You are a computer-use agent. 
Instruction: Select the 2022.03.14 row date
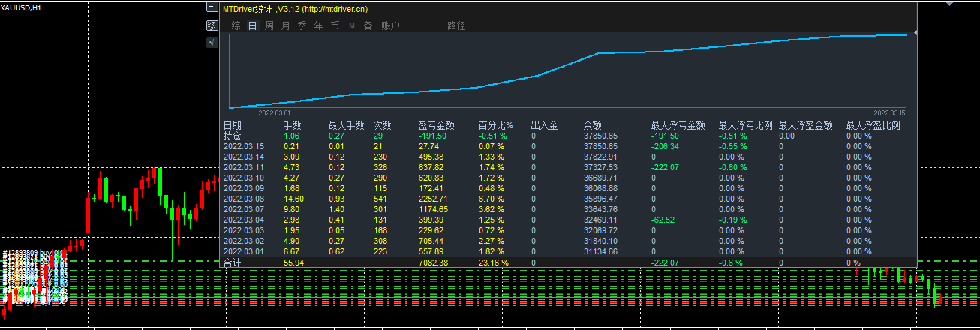tap(244, 157)
